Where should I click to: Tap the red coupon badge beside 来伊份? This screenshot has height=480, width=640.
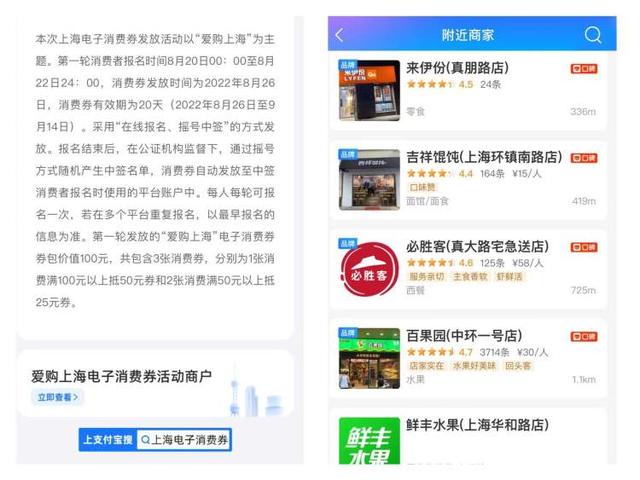click(x=584, y=69)
